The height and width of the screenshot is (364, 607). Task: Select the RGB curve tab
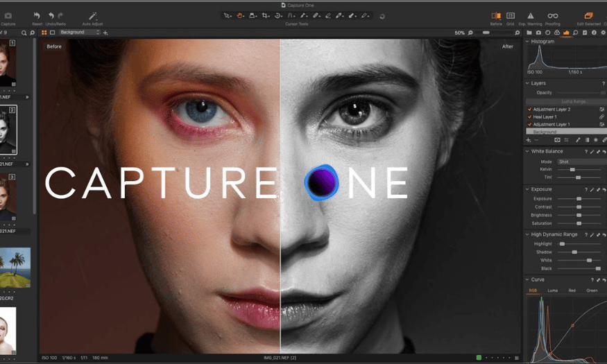[533, 291]
